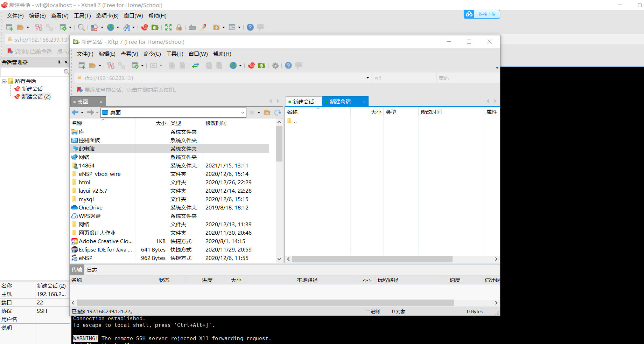Screen dimensions: 644x344
Task: Open the back arrow history dropdown
Action: pos(82,112)
